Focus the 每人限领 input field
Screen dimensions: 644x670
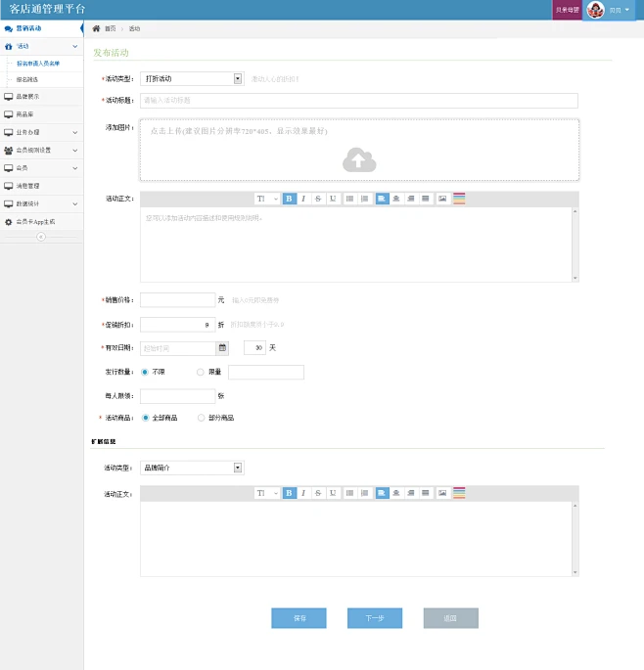tap(178, 396)
